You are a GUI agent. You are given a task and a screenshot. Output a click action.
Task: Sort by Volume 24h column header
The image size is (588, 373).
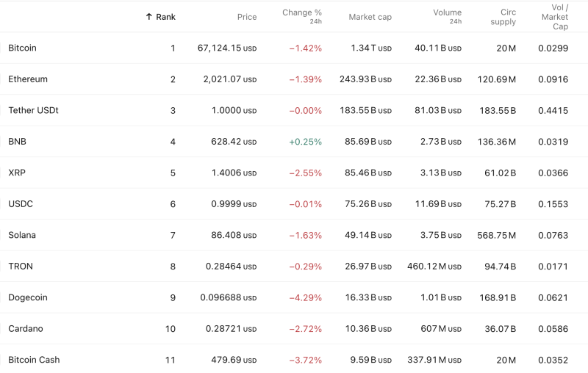pyautogui.click(x=448, y=16)
